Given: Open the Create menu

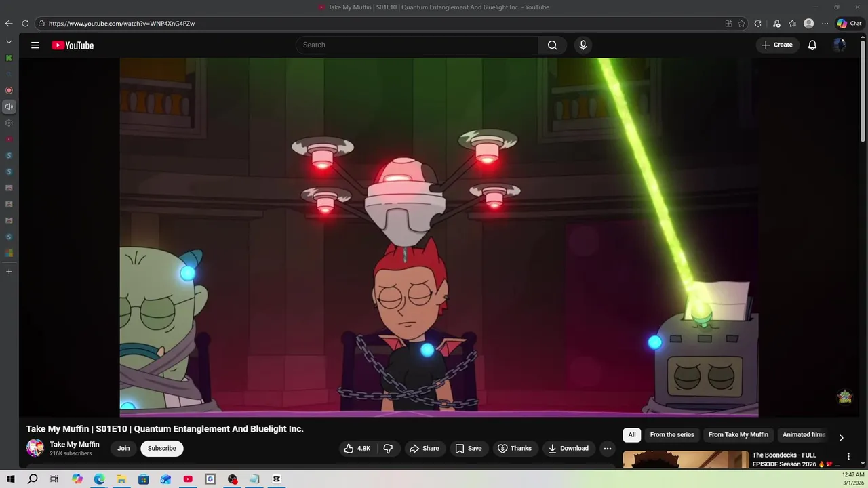Looking at the screenshot, I should (x=777, y=45).
